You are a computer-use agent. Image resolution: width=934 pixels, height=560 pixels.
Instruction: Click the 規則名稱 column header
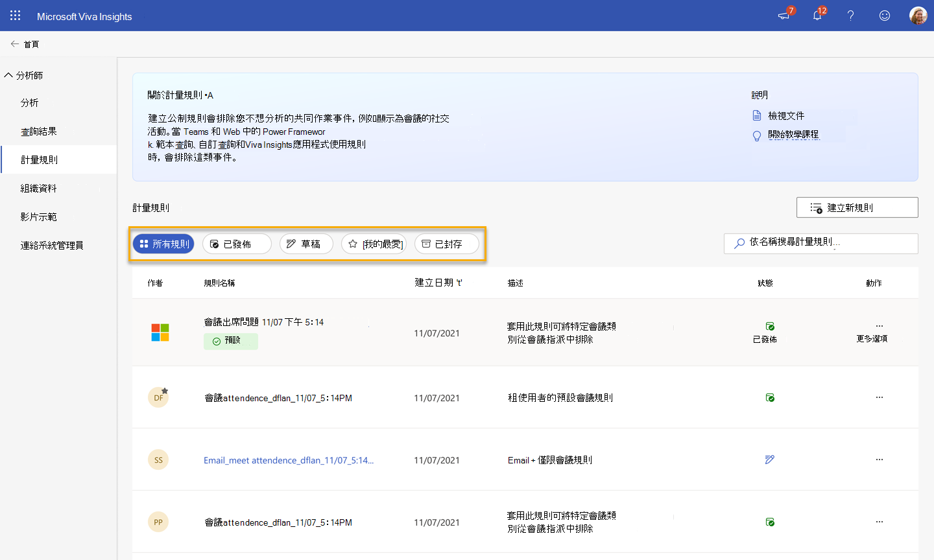tap(219, 283)
